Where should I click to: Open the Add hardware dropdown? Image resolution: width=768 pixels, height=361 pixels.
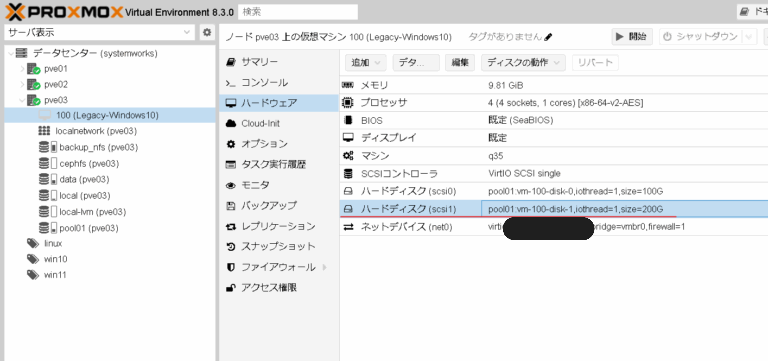pos(366,63)
